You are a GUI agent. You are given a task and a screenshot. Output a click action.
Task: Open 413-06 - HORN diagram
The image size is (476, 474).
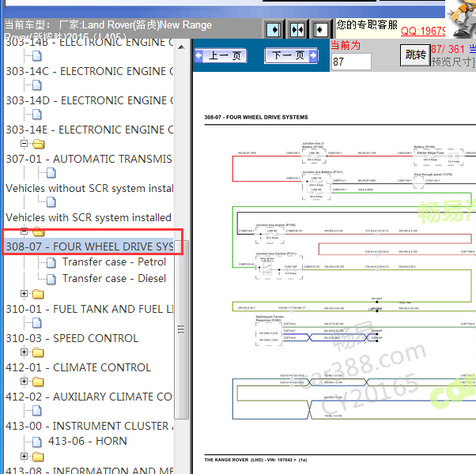pyautogui.click(x=88, y=441)
